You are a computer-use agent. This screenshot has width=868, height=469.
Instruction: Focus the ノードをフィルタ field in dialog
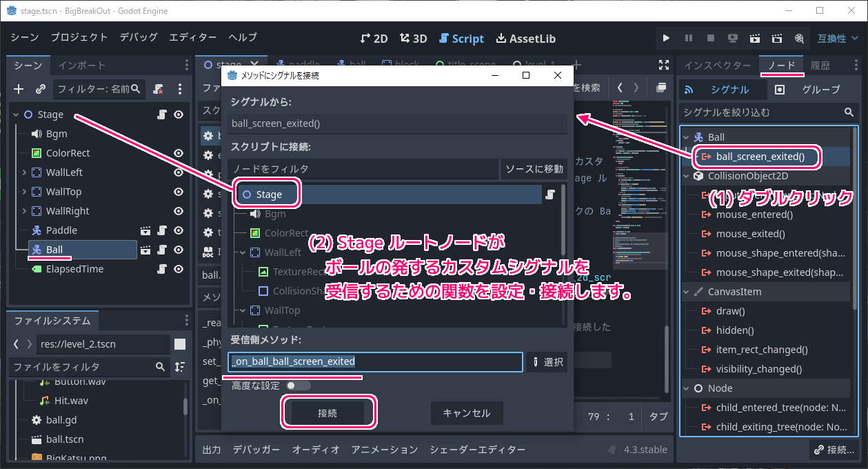363,168
